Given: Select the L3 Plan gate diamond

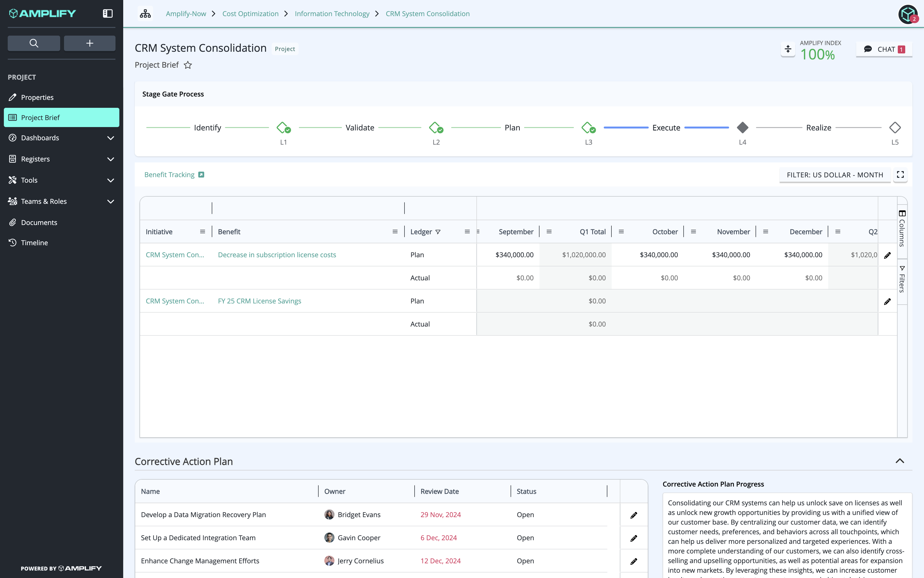Looking at the screenshot, I should coord(588,128).
